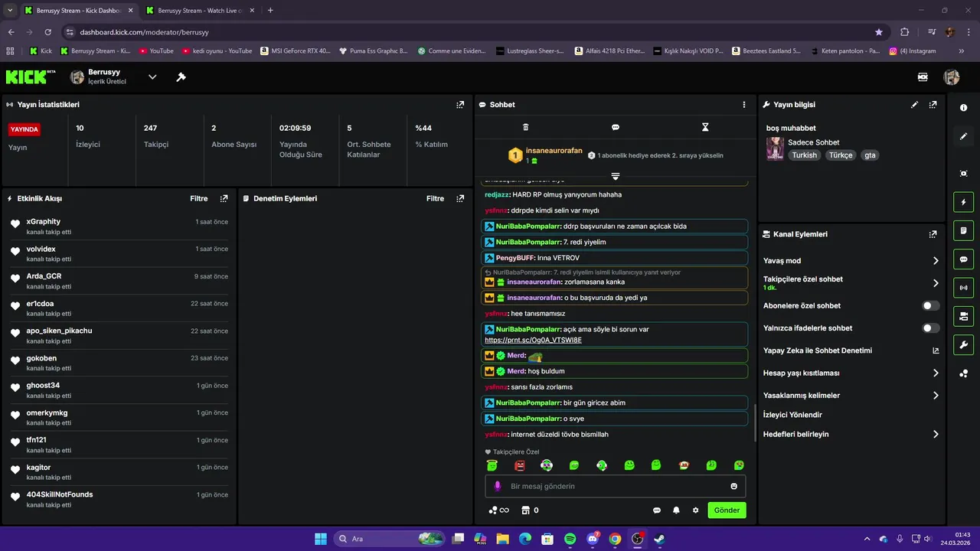Click the focus frame icon in right sidebar
The width and height of the screenshot is (980, 551).
(x=963, y=174)
